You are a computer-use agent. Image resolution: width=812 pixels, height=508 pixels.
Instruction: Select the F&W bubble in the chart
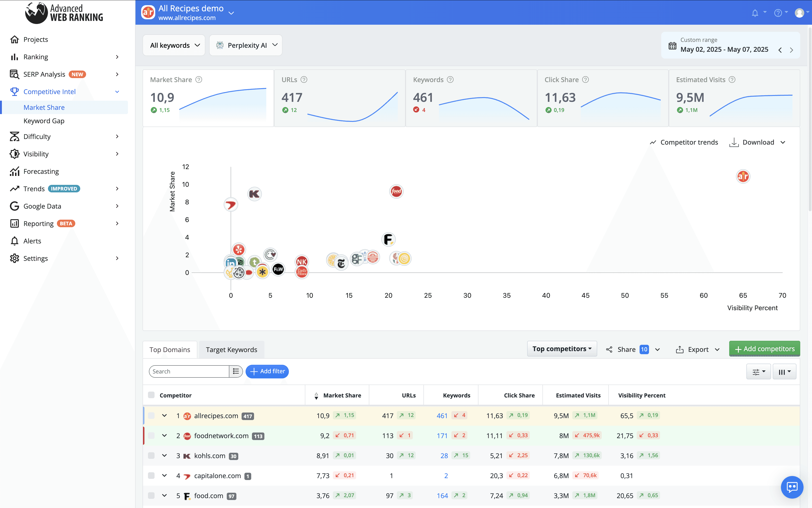pyautogui.click(x=278, y=269)
